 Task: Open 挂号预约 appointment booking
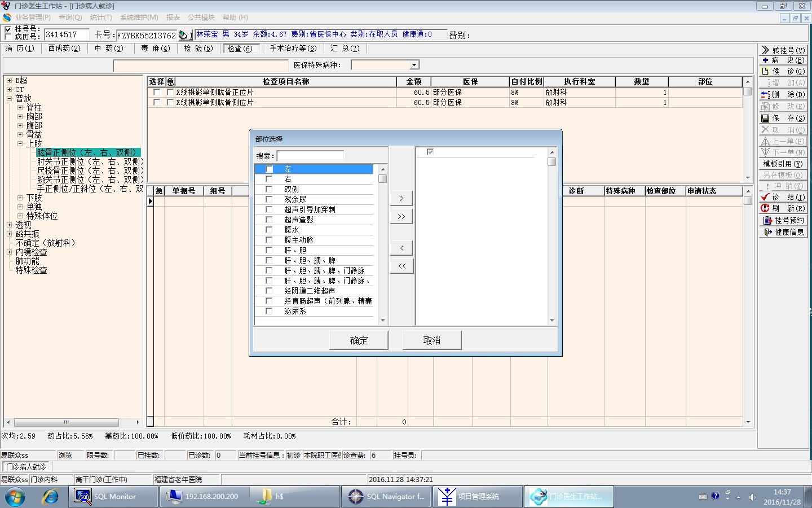(x=783, y=220)
